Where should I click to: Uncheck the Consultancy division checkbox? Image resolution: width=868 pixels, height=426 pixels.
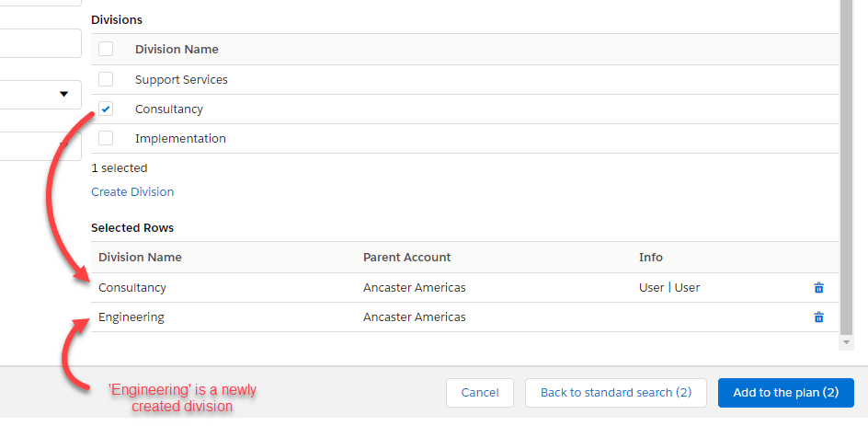[x=106, y=109]
